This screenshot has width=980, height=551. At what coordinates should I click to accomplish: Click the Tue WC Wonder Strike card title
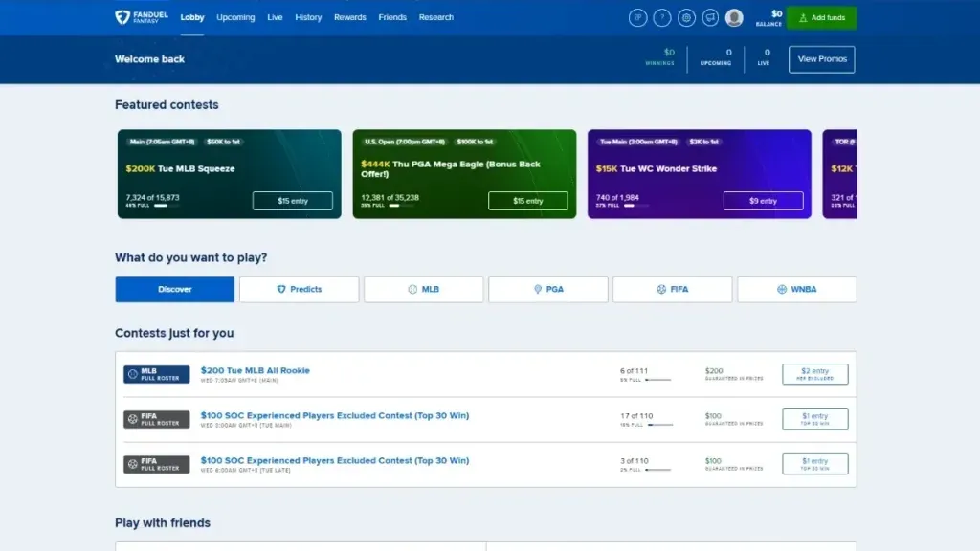pos(657,168)
